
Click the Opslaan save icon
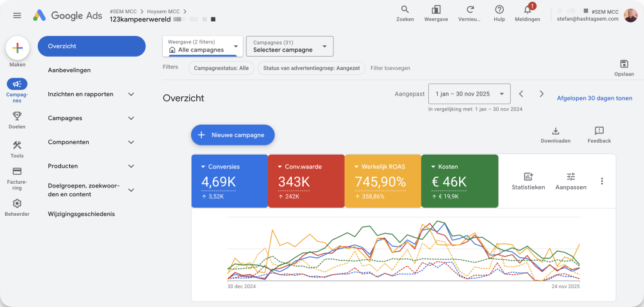tap(623, 64)
